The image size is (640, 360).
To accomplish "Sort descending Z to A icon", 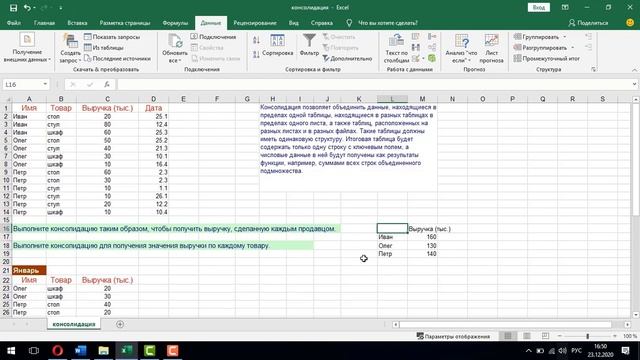I will (256, 54).
